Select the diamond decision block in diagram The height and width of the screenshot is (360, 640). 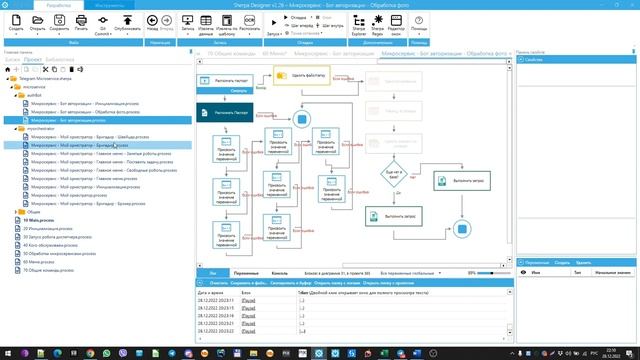(x=393, y=174)
